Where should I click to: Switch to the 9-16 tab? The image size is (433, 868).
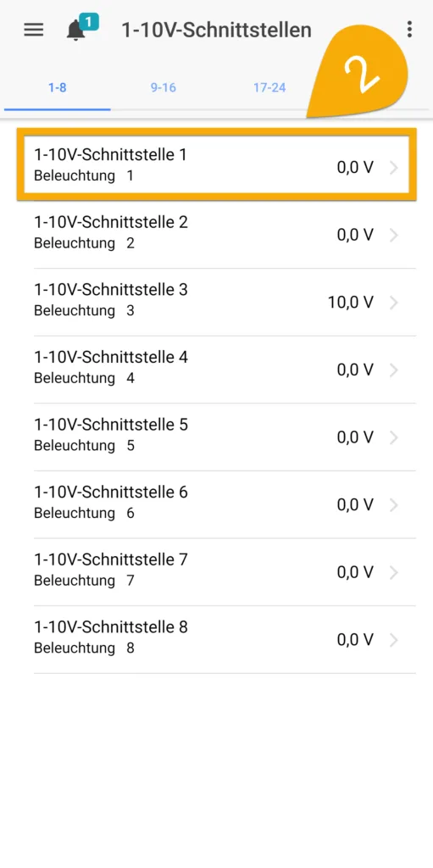(164, 87)
